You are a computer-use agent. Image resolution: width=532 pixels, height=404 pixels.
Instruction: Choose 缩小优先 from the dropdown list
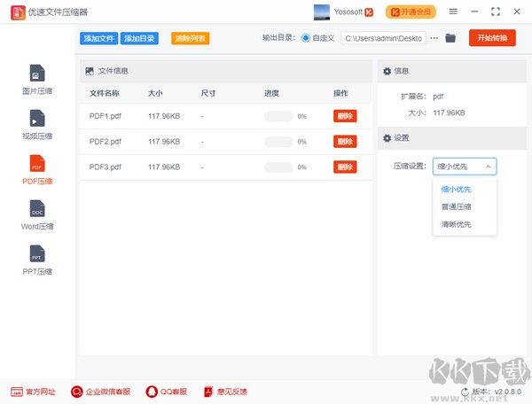[457, 189]
